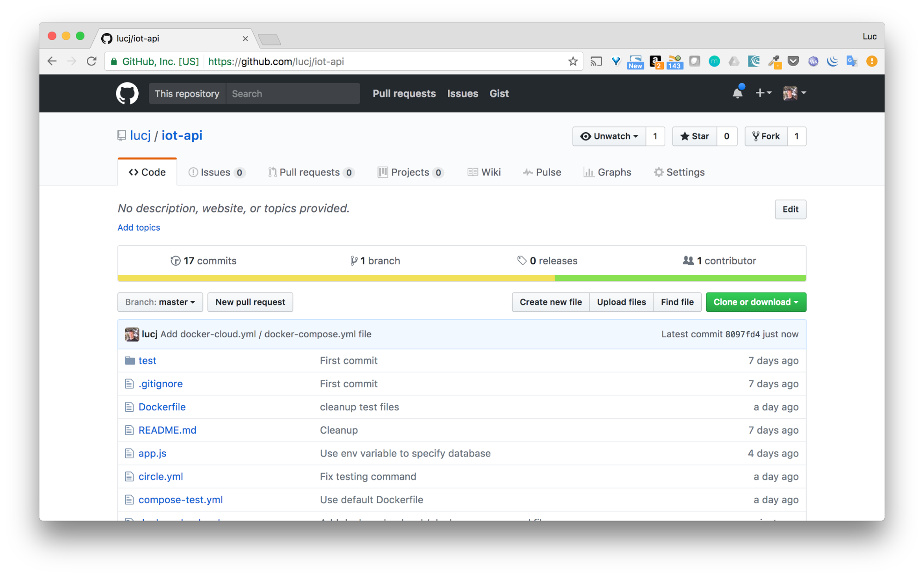
Task: Click the Google Cast extension icon
Action: (596, 61)
